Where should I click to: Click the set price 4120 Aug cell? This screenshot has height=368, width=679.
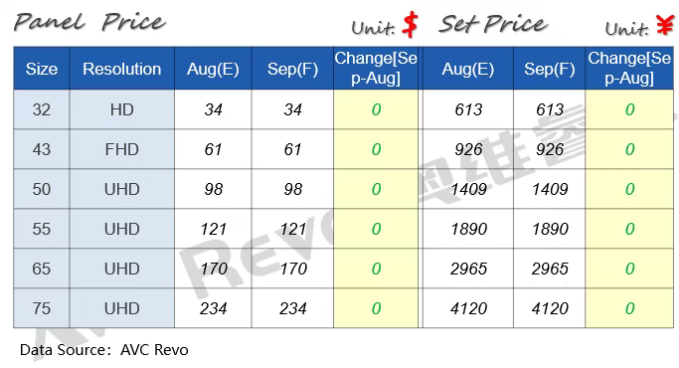click(x=468, y=308)
